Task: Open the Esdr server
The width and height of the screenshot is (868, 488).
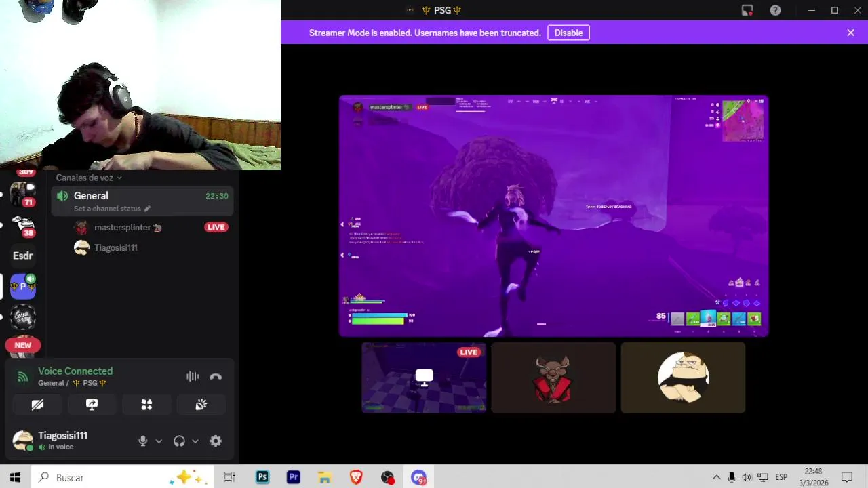Action: click(23, 256)
